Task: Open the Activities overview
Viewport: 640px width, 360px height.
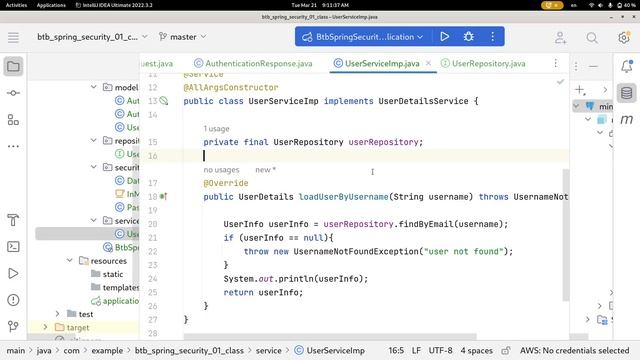Action: [16, 5]
